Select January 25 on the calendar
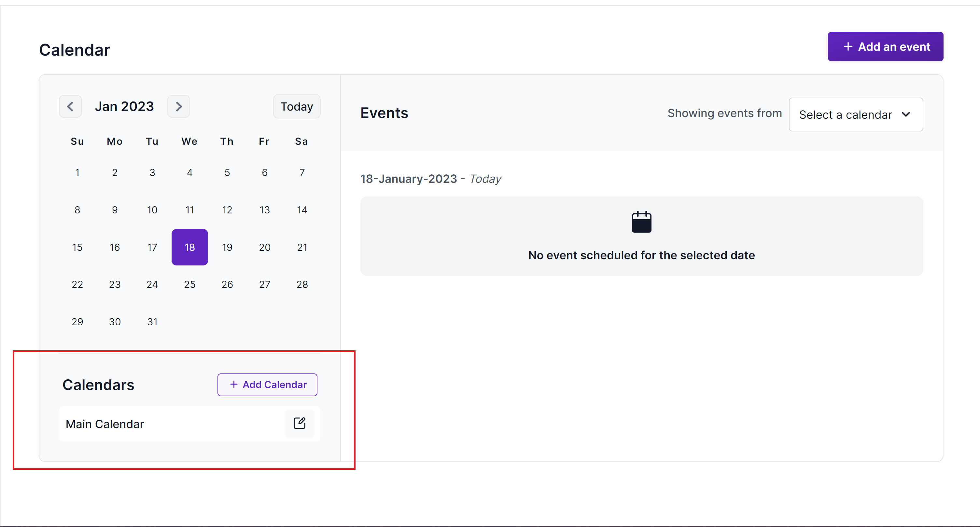The image size is (980, 527). [189, 284]
